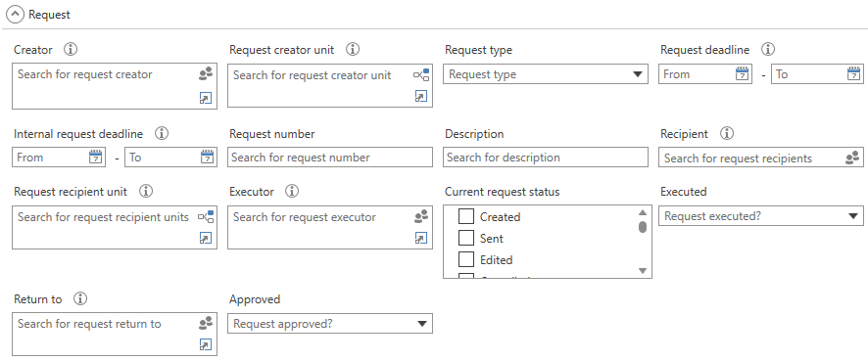This screenshot has width=868, height=362.
Task: Check the Created status checkbox
Action: [466, 216]
